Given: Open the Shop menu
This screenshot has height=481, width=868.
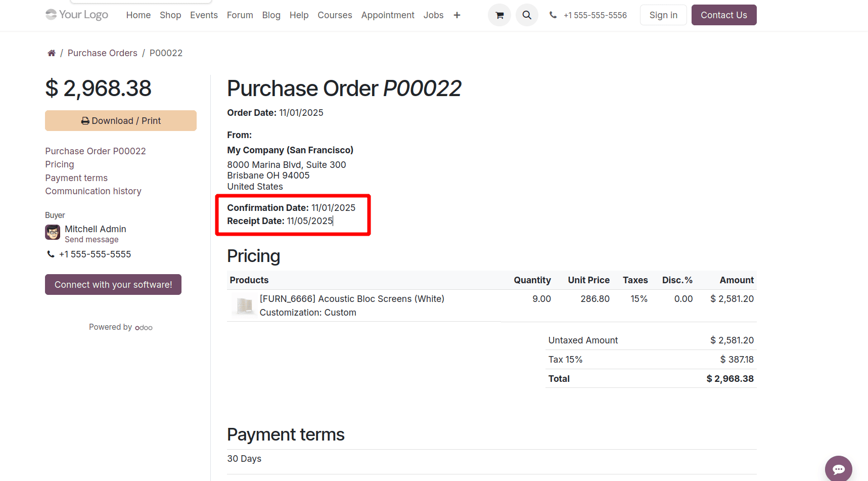Looking at the screenshot, I should tap(170, 15).
